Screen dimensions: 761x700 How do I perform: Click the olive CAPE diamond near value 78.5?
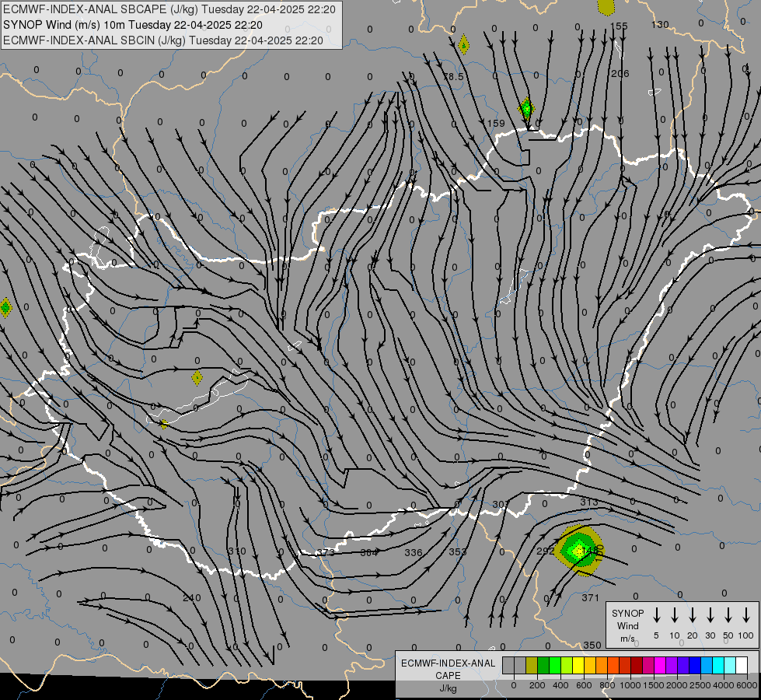(x=463, y=45)
